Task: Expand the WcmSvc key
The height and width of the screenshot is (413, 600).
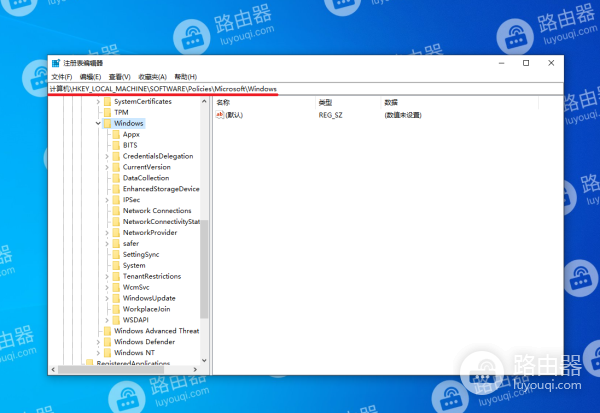Action: 107,287
